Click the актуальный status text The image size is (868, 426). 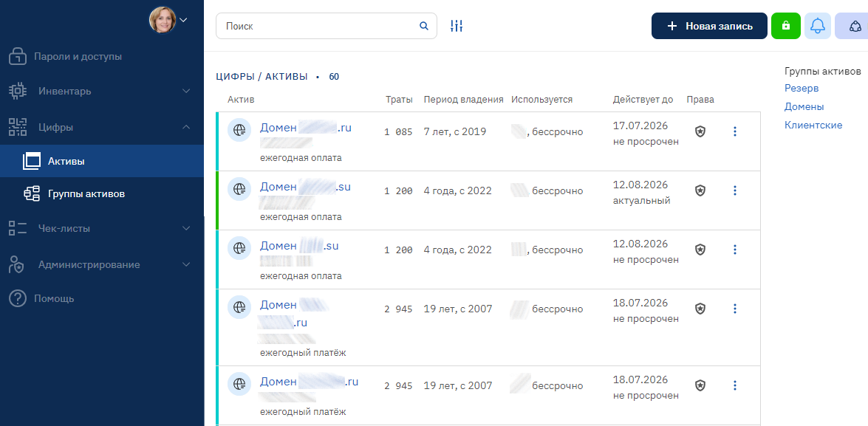pos(642,200)
